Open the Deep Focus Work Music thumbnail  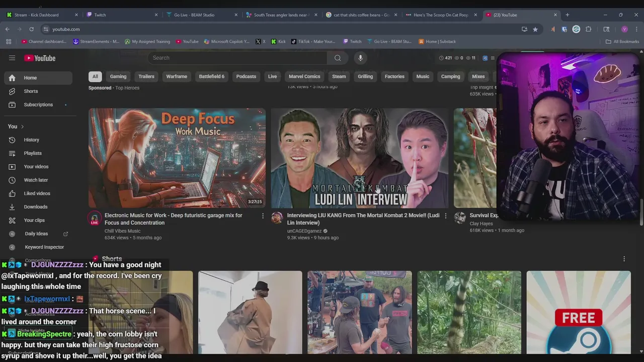pyautogui.click(x=177, y=158)
